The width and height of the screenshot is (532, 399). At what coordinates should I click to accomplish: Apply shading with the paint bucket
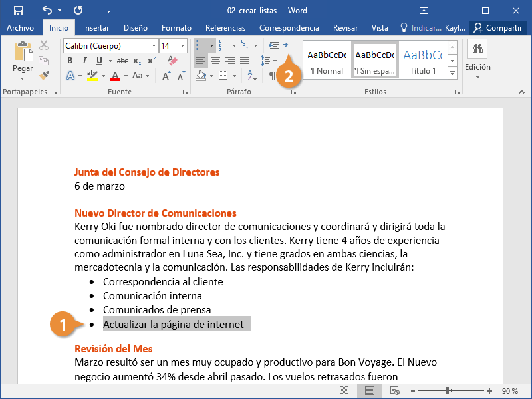coord(201,76)
